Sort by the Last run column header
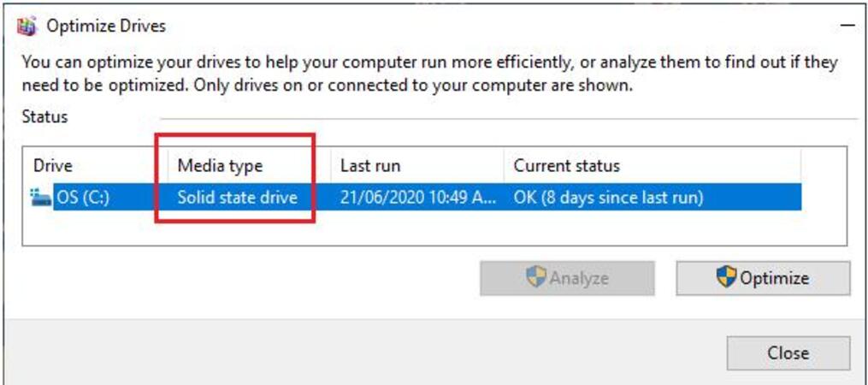Image resolution: width=868 pixels, height=385 pixels. pyautogui.click(x=370, y=166)
